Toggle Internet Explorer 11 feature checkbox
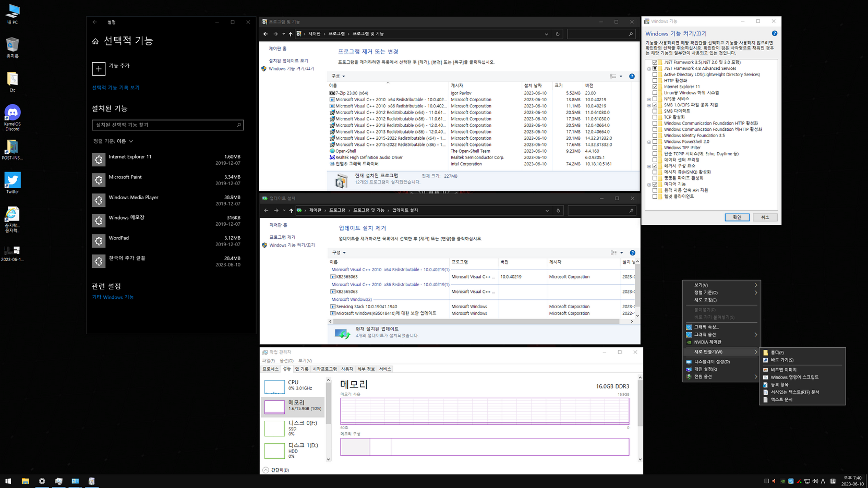 pyautogui.click(x=655, y=87)
